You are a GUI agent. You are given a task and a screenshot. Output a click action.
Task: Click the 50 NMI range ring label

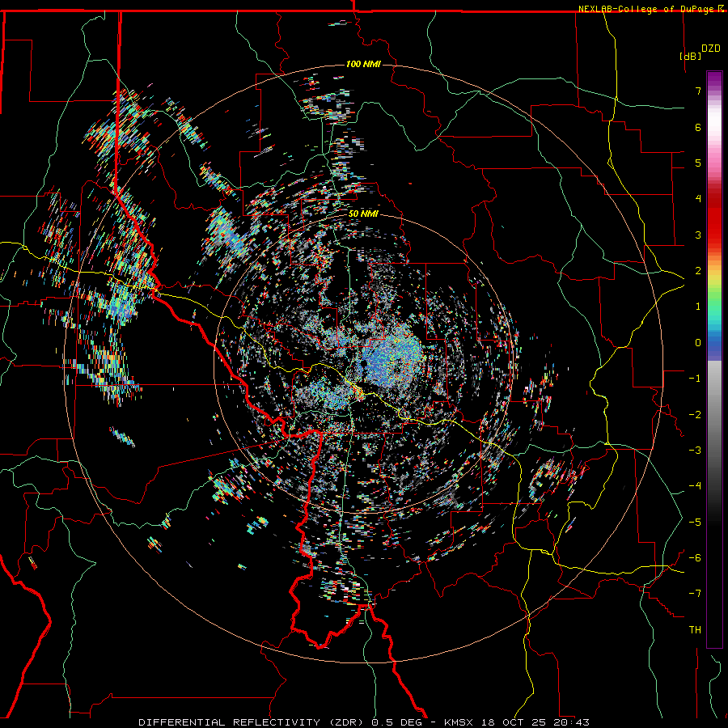tap(363, 214)
